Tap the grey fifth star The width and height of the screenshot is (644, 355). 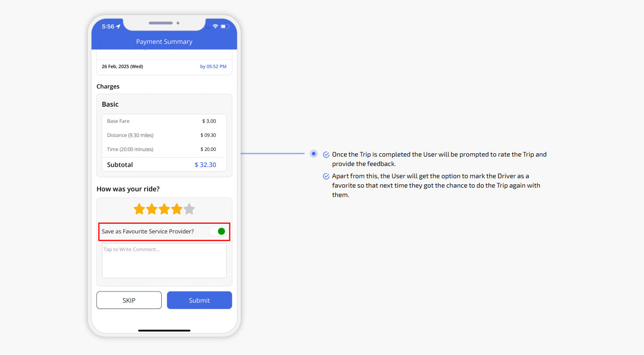click(189, 209)
